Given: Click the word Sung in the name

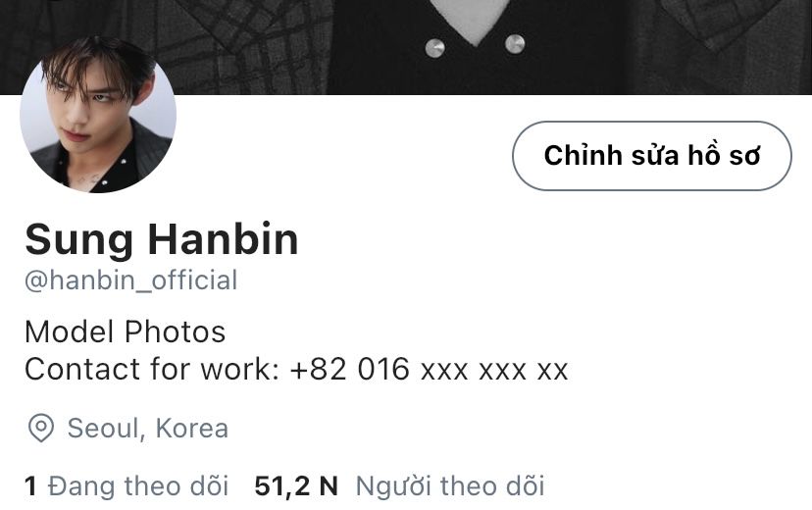Looking at the screenshot, I should [x=79, y=240].
